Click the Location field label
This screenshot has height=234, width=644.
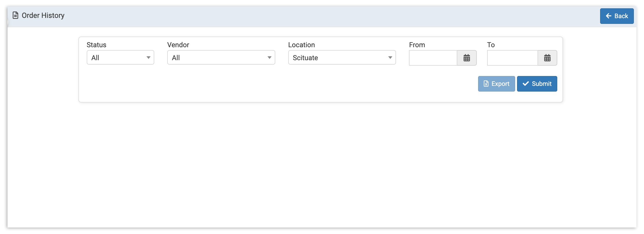(301, 45)
